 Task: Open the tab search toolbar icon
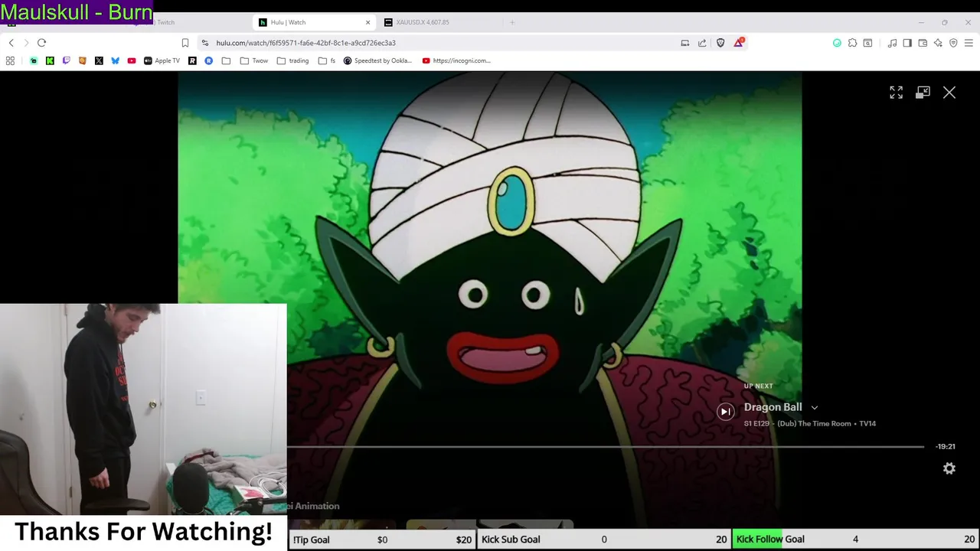click(867, 43)
